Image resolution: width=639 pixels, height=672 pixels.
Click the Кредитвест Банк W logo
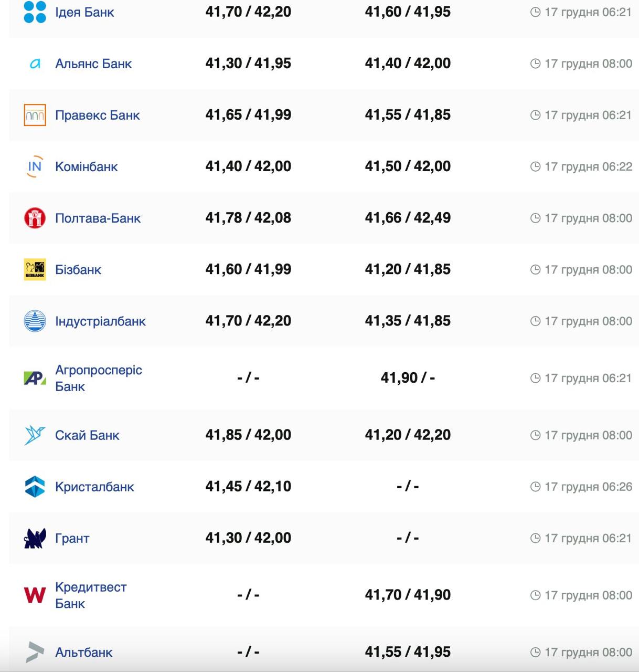tap(35, 595)
